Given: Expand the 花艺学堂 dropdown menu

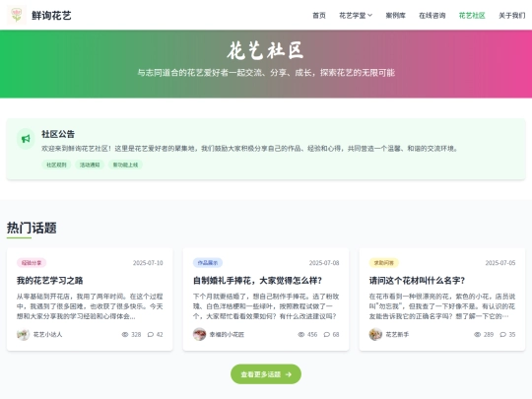Looking at the screenshot, I should [x=356, y=15].
